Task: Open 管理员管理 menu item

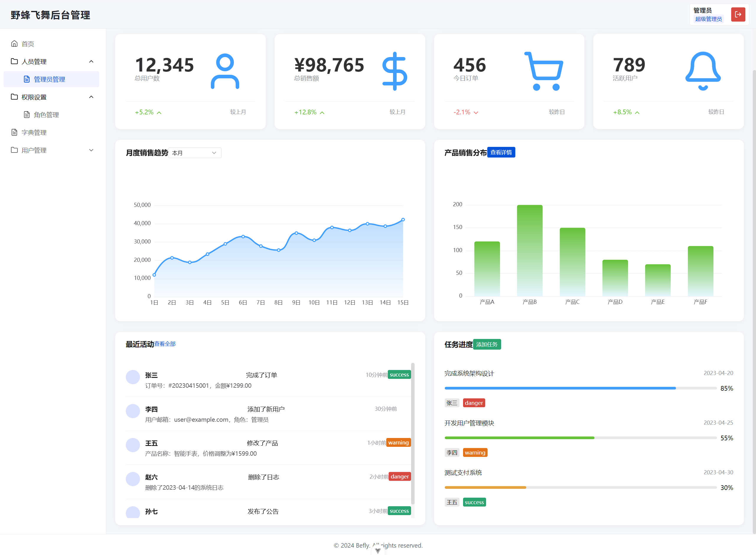Action: 49,79
